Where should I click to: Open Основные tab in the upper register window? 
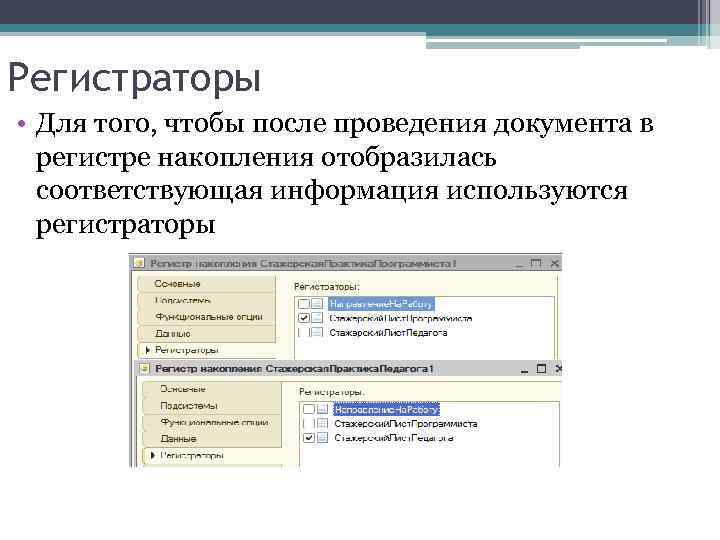click(207, 284)
